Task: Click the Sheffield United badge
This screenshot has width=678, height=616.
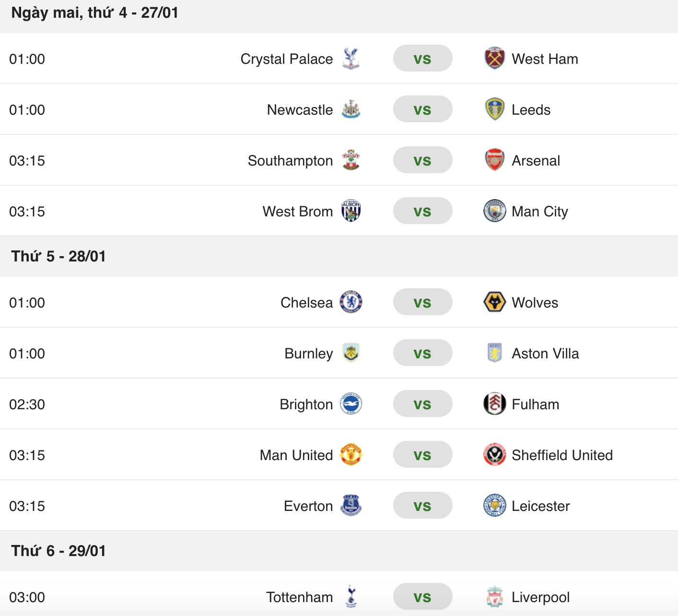Action: pos(494,455)
